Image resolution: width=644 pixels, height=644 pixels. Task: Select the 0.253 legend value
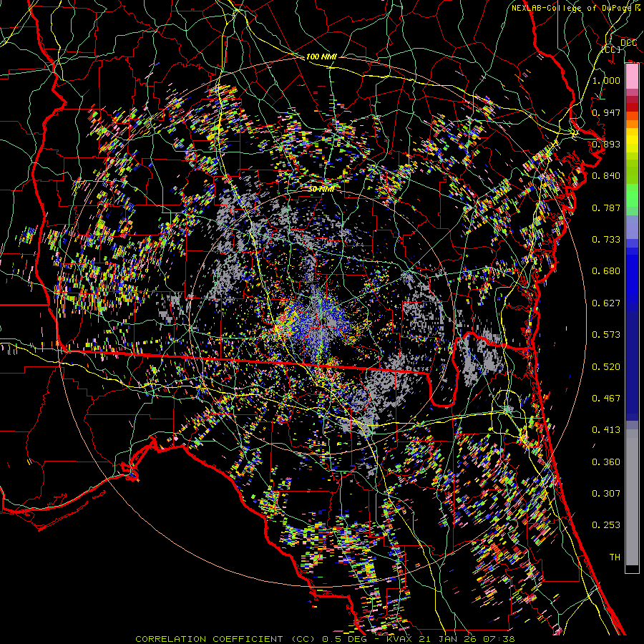click(x=606, y=525)
